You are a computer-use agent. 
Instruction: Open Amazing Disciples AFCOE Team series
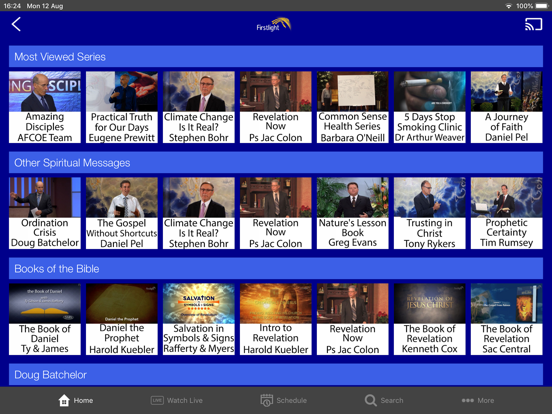point(45,107)
